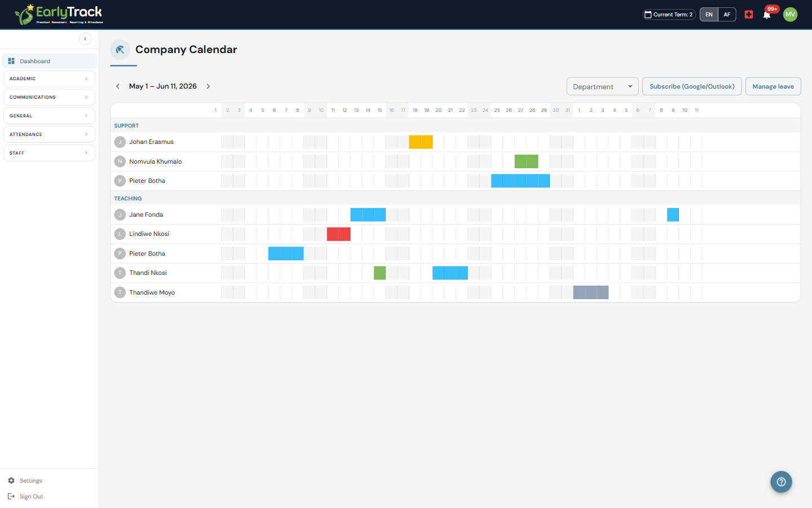Click the name Thandiwe Moyo

pyautogui.click(x=152, y=292)
